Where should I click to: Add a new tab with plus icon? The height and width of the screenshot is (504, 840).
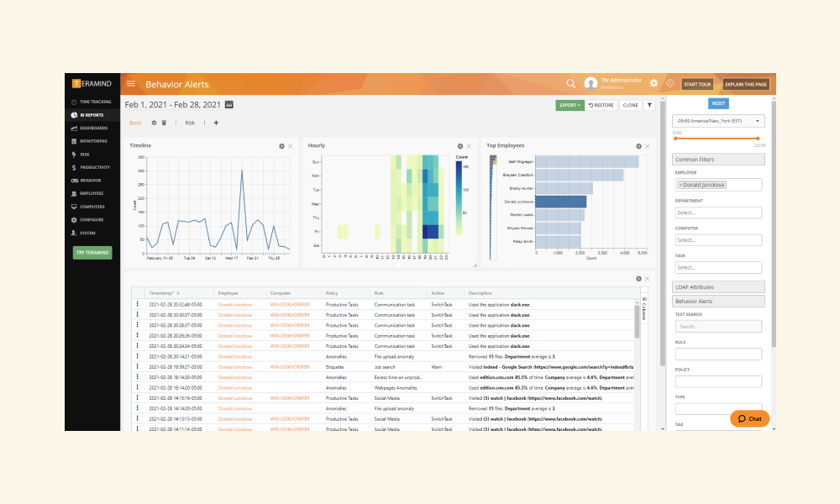(216, 123)
